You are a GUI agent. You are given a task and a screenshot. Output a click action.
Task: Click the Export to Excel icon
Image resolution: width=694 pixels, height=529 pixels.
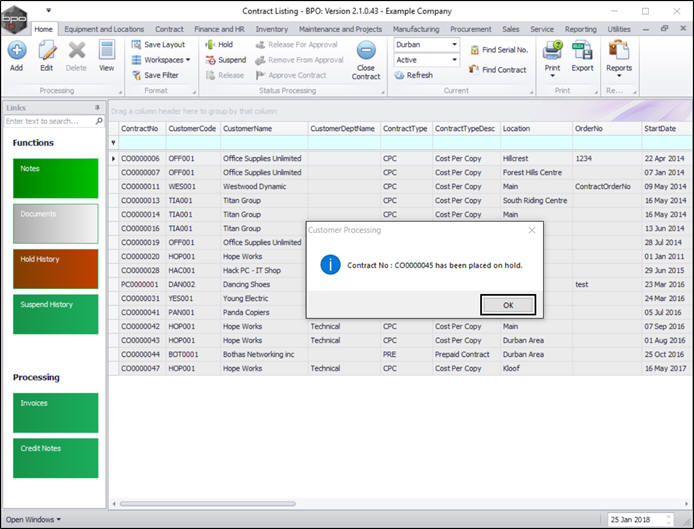coord(582,50)
